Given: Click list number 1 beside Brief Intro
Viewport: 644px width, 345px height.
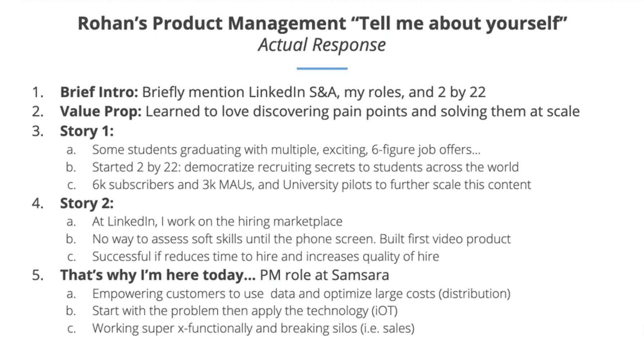Looking at the screenshot, I should [37, 92].
